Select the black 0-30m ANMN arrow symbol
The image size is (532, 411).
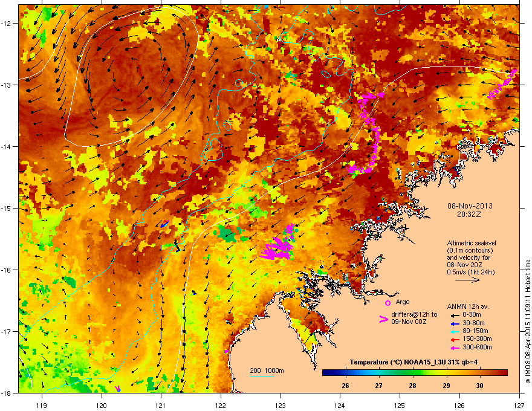tap(455, 315)
